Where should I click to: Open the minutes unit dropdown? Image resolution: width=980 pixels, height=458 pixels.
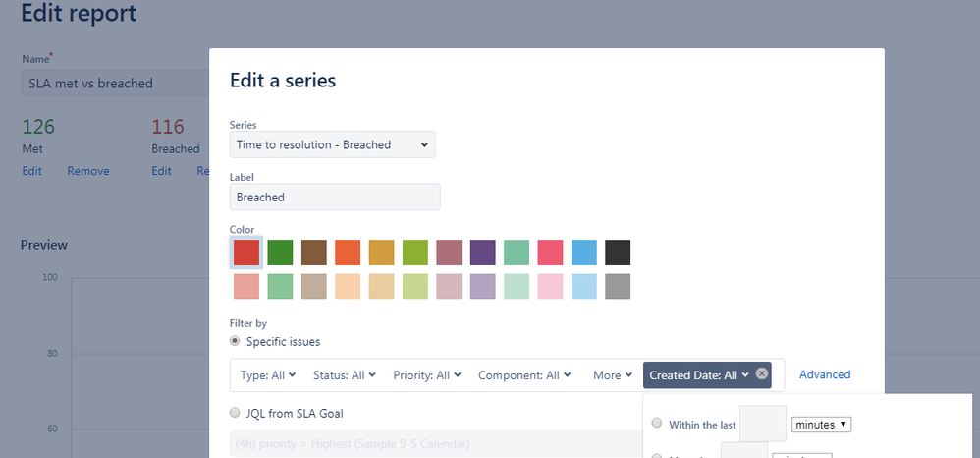point(821,425)
